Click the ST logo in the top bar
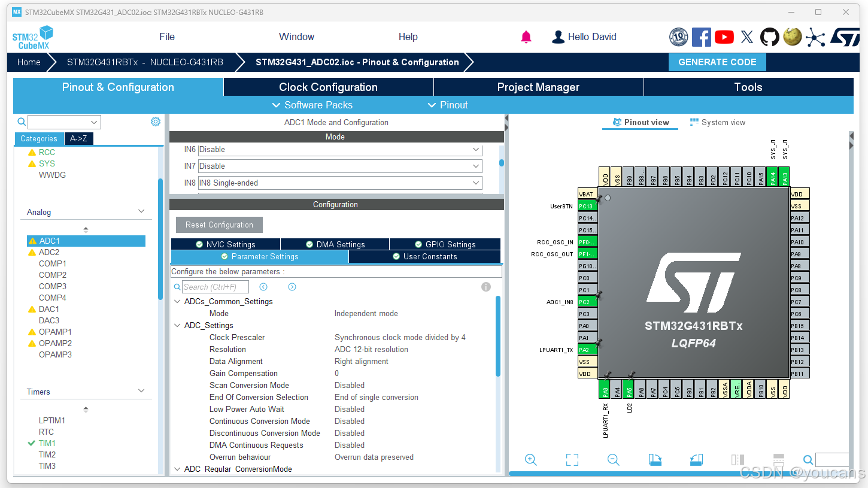The width and height of the screenshot is (868, 488). [x=845, y=37]
